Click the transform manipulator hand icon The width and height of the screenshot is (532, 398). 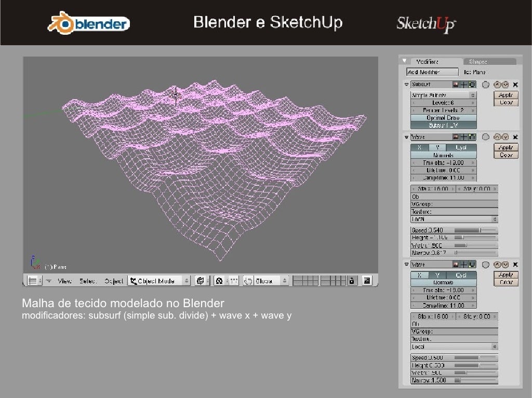pos(248,281)
